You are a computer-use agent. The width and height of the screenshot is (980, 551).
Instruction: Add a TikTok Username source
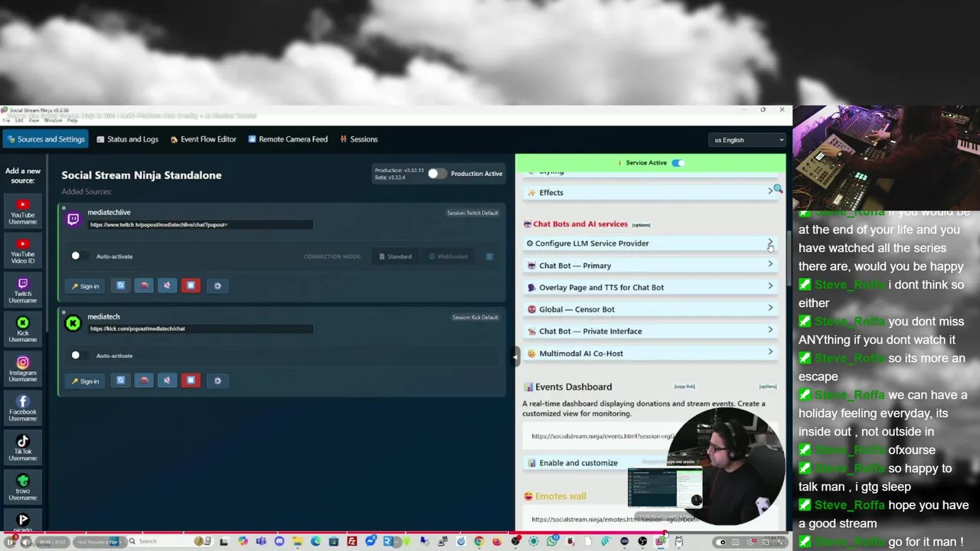(22, 448)
